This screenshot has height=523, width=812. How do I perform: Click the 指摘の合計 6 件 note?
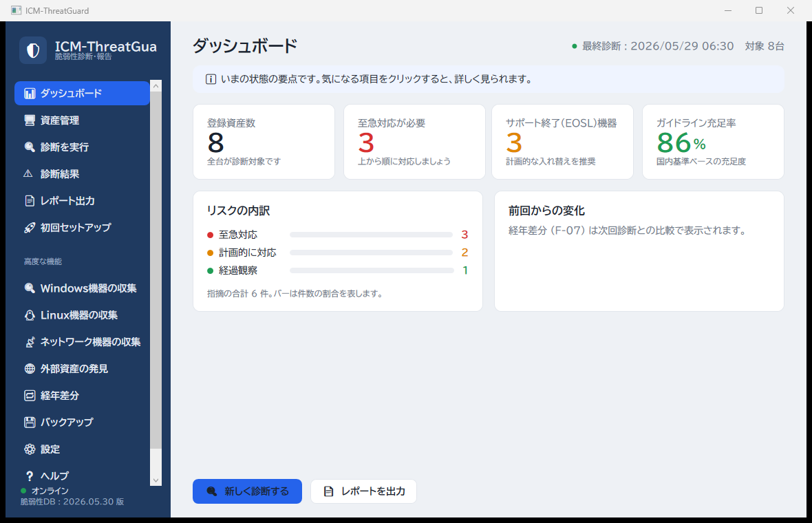[295, 294]
